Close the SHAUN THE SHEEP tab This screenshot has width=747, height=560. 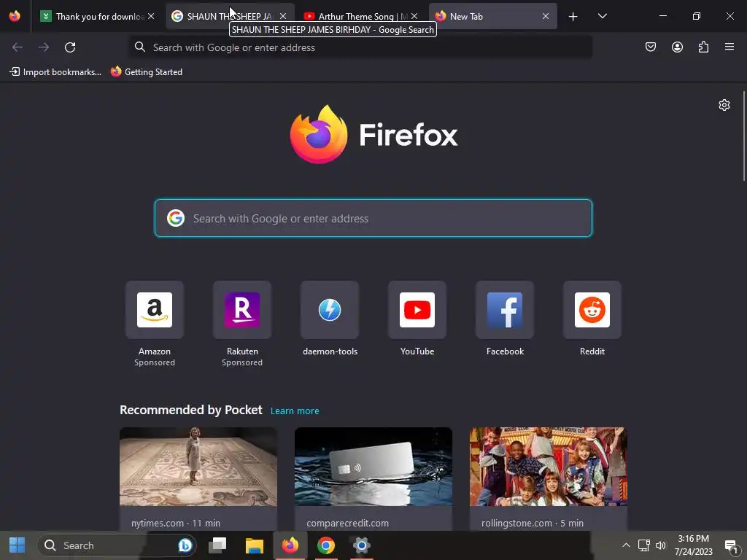283,16
